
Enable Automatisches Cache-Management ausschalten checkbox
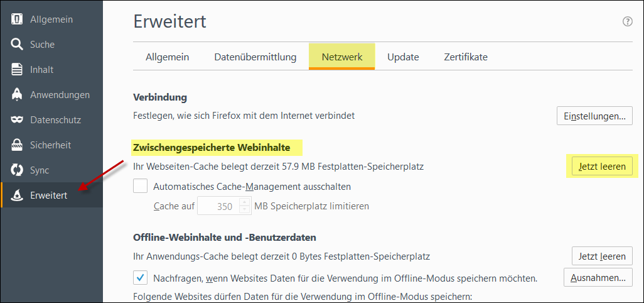141,186
